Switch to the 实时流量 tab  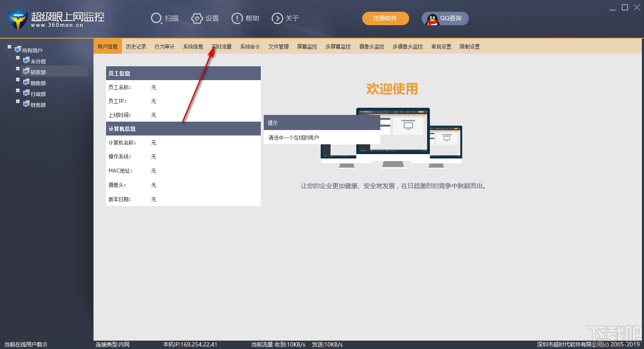pyautogui.click(x=221, y=46)
